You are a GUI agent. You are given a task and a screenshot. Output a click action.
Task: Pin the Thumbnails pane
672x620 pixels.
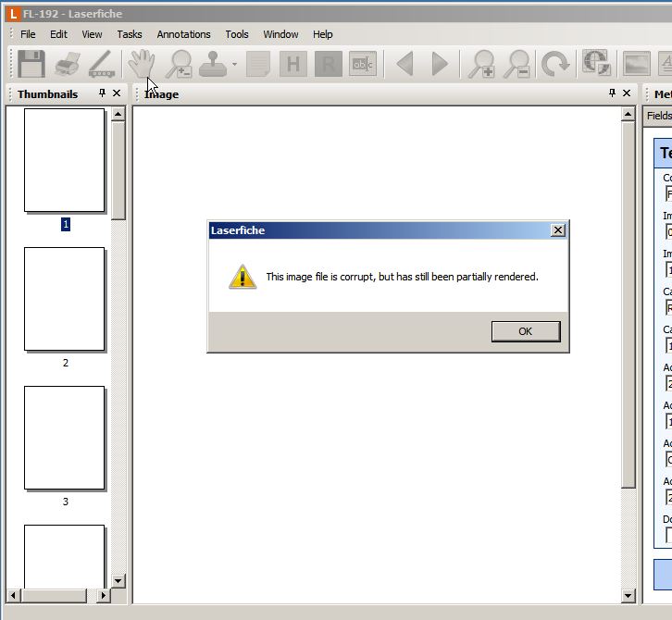tap(102, 93)
